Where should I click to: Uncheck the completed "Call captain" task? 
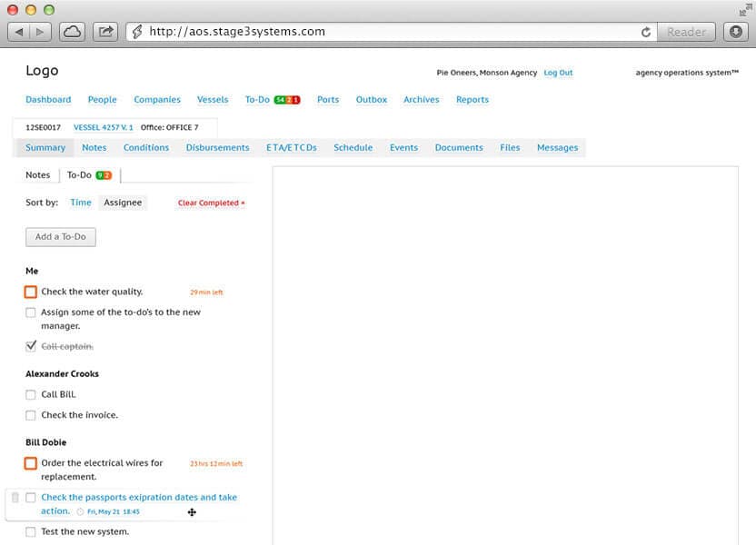30,345
